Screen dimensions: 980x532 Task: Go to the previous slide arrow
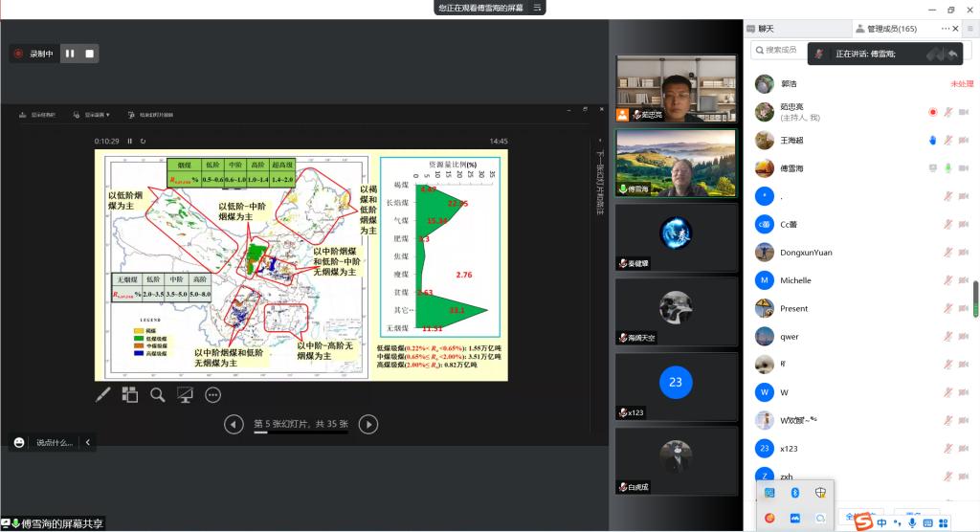click(x=233, y=424)
